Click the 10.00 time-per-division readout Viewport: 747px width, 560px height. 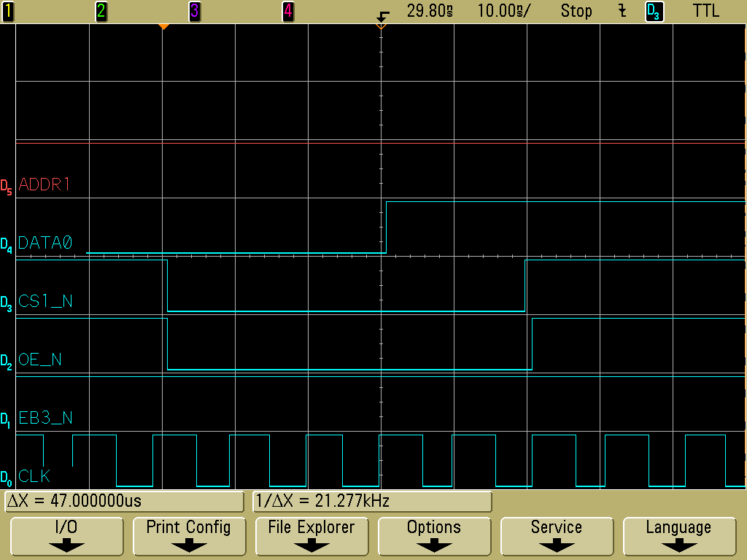point(504,11)
